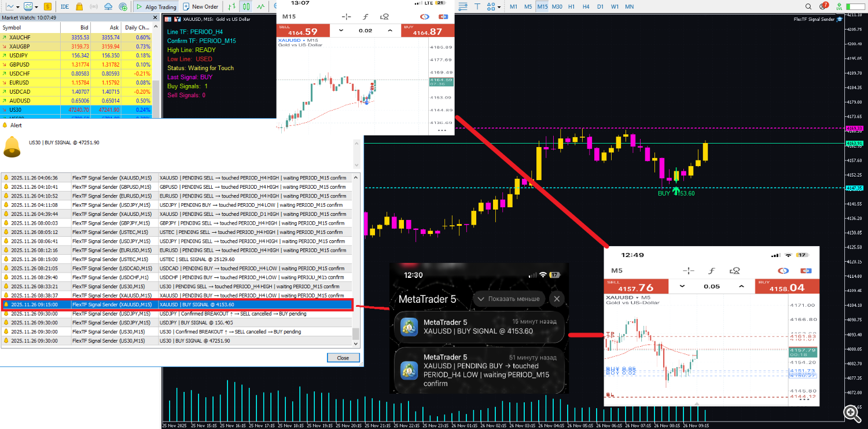Click SELL 4164.59 in phone screenshot

point(304,30)
